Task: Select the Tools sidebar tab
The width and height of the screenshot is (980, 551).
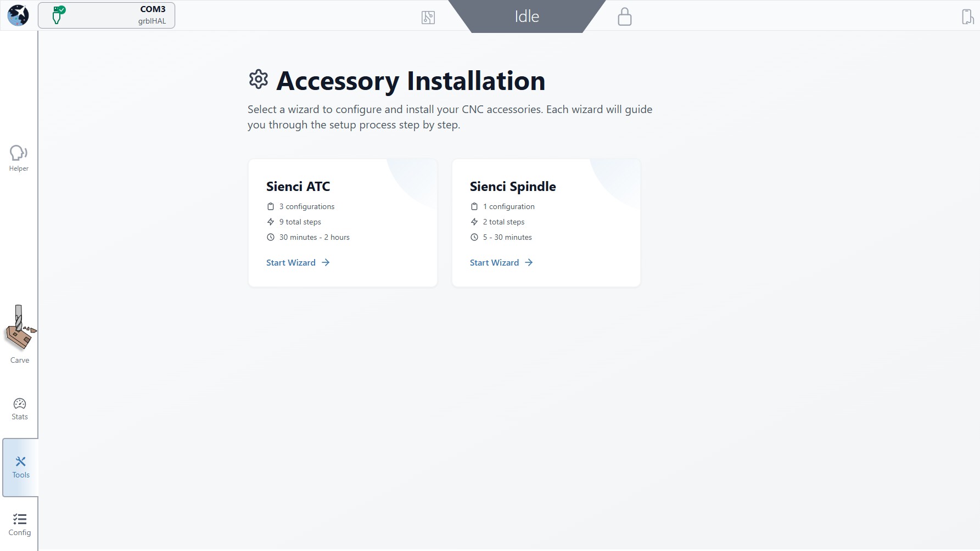Action: coord(21,467)
